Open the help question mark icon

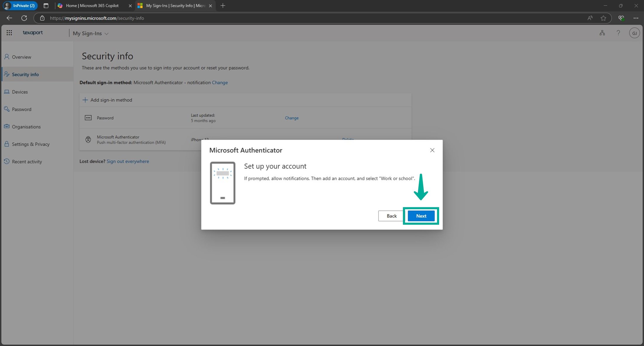(x=618, y=32)
